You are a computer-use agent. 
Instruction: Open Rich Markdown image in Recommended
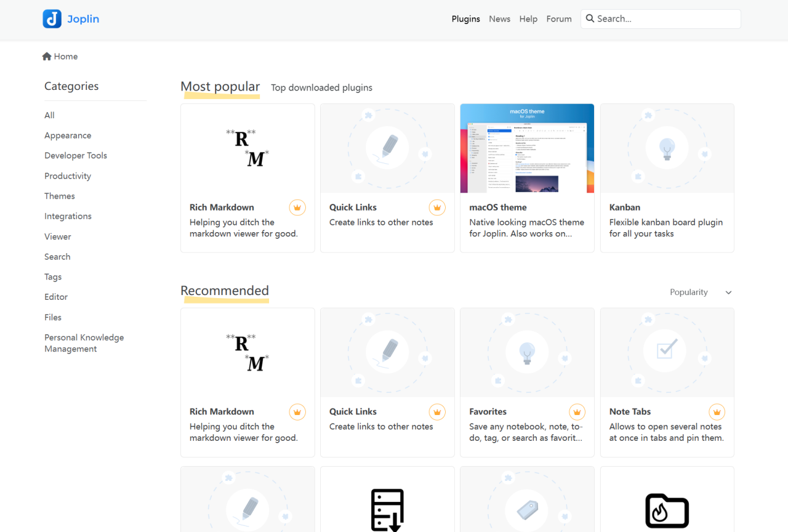(x=247, y=353)
